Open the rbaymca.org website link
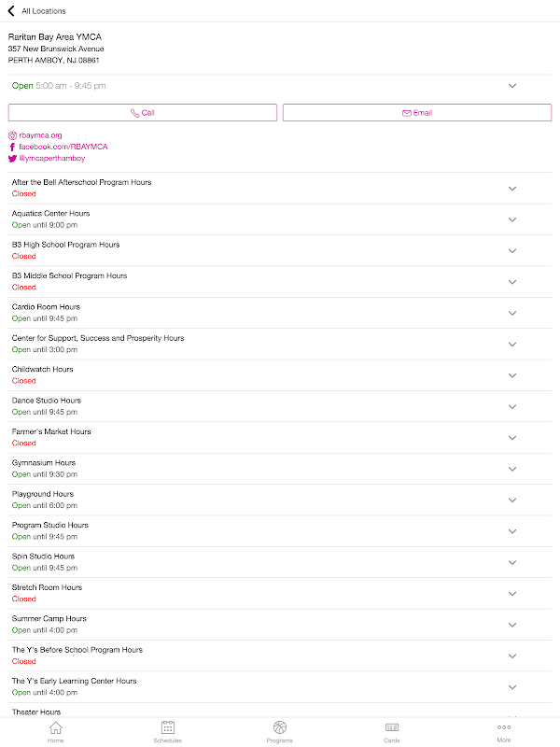 (40, 135)
